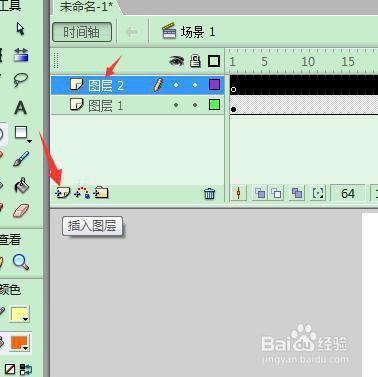Viewport: 378px width, 377px height.
Task: Click the back arrow button
Action: [132, 32]
